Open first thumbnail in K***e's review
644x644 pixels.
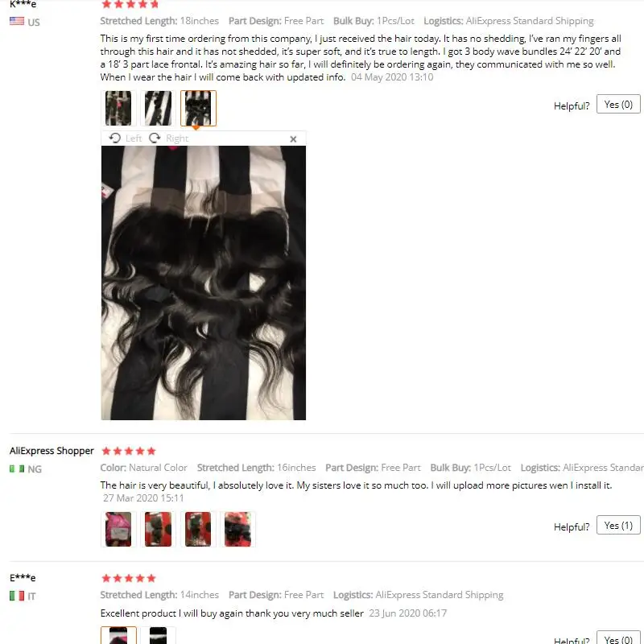pos(118,109)
